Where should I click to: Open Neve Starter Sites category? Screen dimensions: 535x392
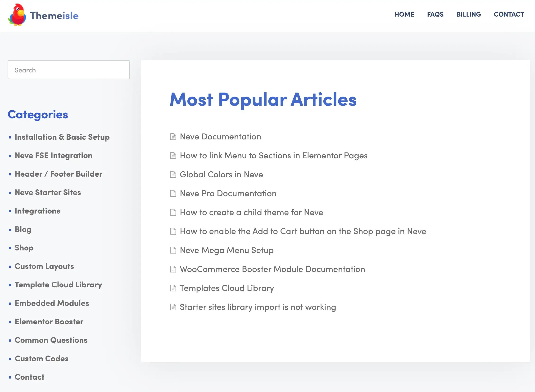[48, 192]
